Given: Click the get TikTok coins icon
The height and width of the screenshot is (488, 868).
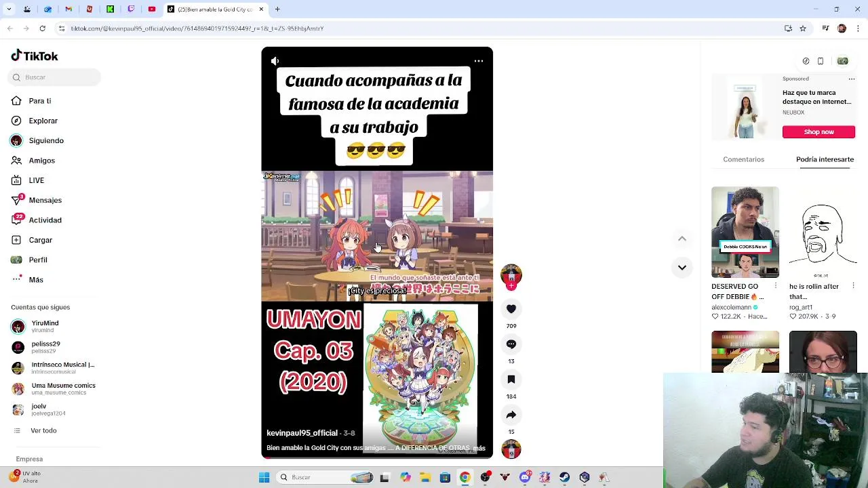Looking at the screenshot, I should coord(806,61).
